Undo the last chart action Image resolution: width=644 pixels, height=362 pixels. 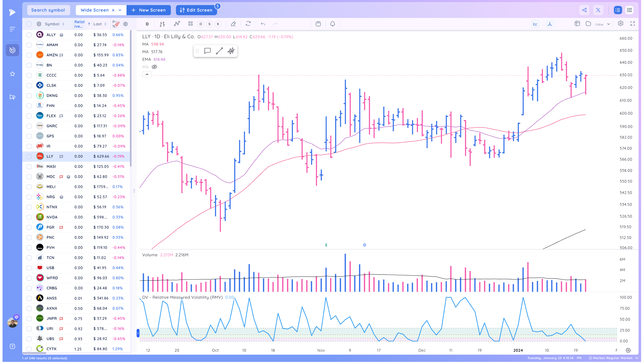263,24
